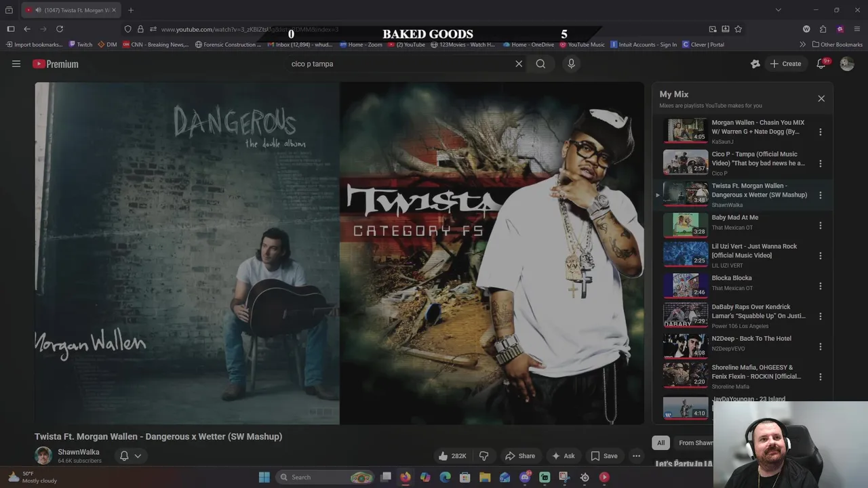Click Create button in header
Image resolution: width=868 pixels, height=488 pixels.
tap(785, 64)
